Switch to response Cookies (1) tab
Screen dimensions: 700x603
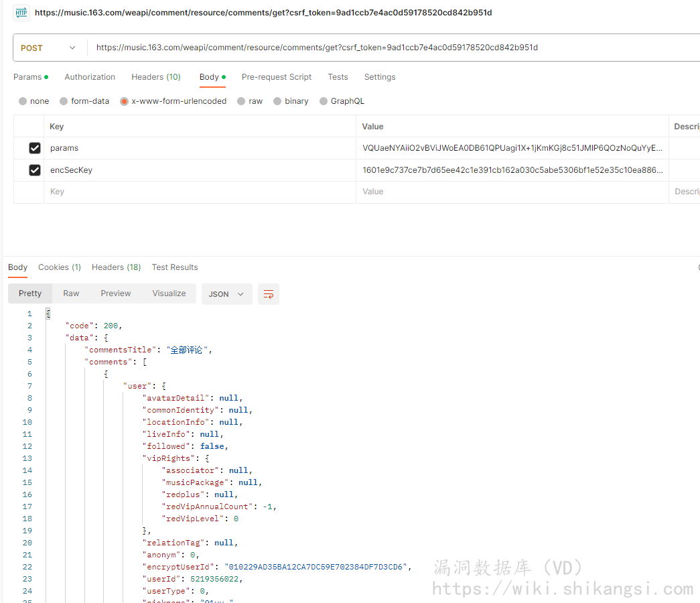(x=60, y=267)
